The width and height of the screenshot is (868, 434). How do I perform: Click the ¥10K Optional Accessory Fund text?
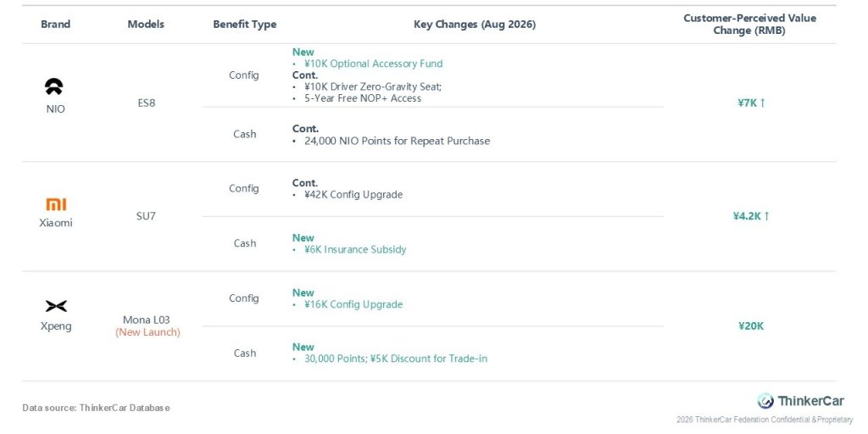[x=373, y=64]
